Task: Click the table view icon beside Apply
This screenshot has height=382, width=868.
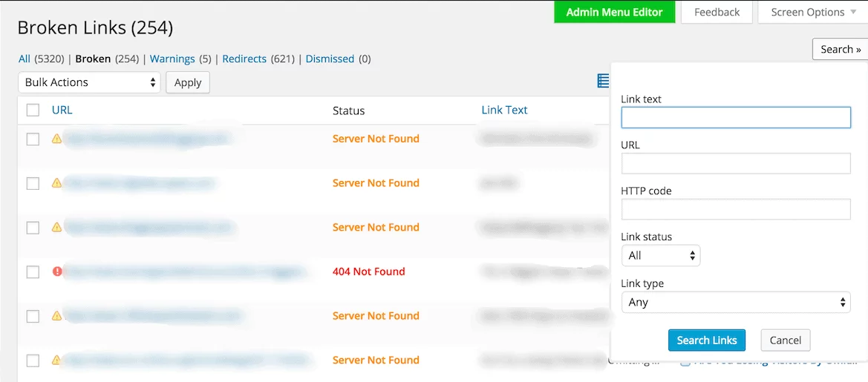Action: pos(603,82)
